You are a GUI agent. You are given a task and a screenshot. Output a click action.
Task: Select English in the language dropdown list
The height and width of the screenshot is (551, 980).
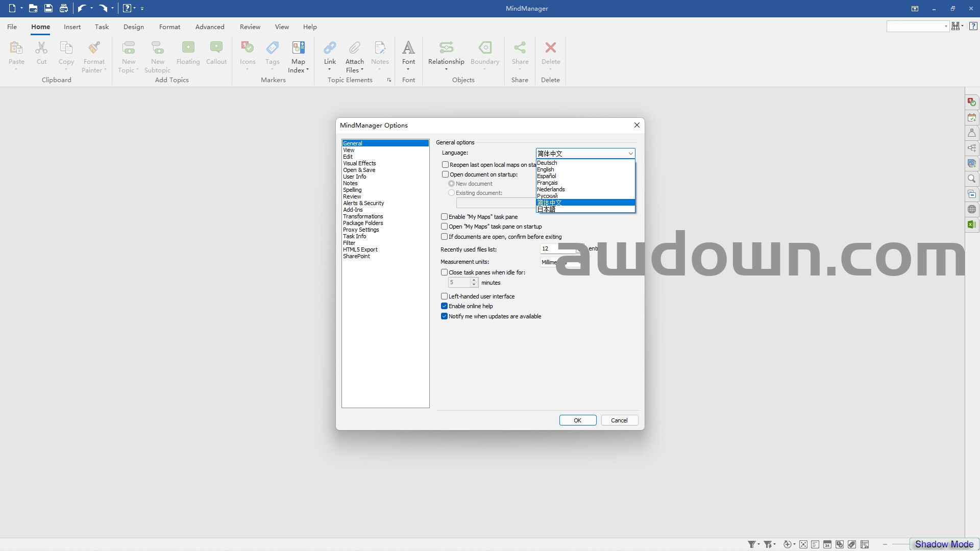click(545, 169)
